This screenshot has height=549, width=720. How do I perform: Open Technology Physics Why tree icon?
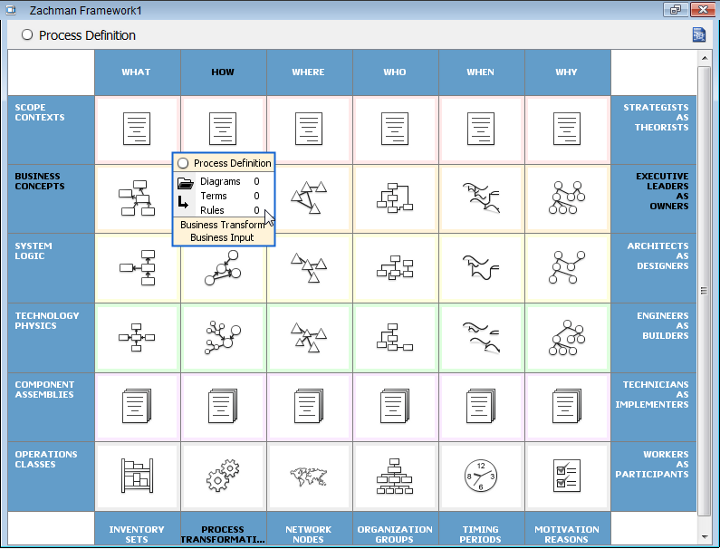(567, 337)
